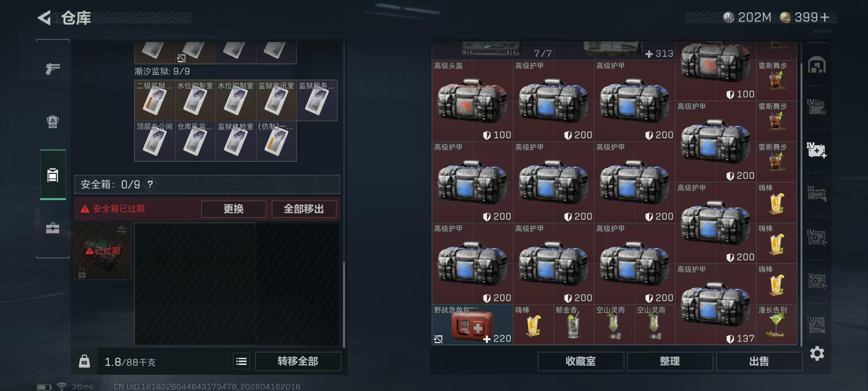Open safe box help question mark
Viewport: 868px width, 391px height.
point(150,184)
